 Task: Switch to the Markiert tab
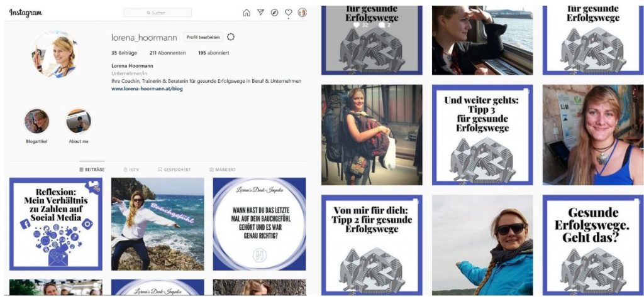coord(223,170)
